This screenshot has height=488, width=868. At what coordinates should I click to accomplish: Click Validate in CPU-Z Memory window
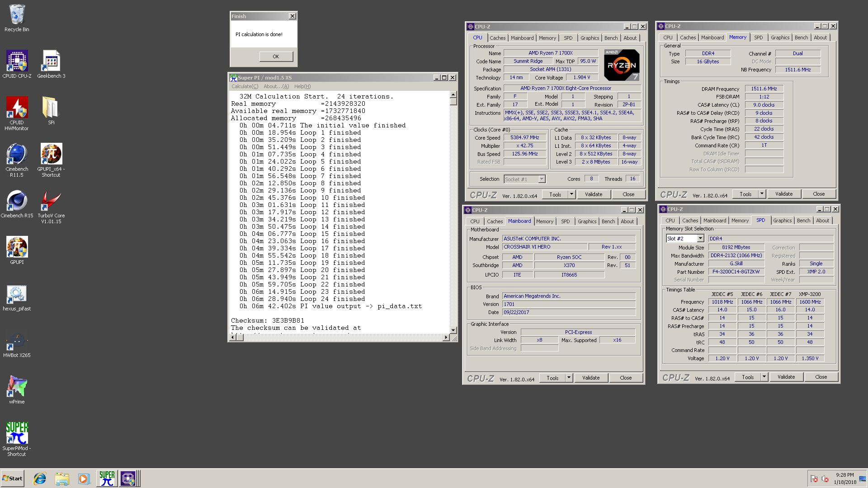tap(783, 194)
